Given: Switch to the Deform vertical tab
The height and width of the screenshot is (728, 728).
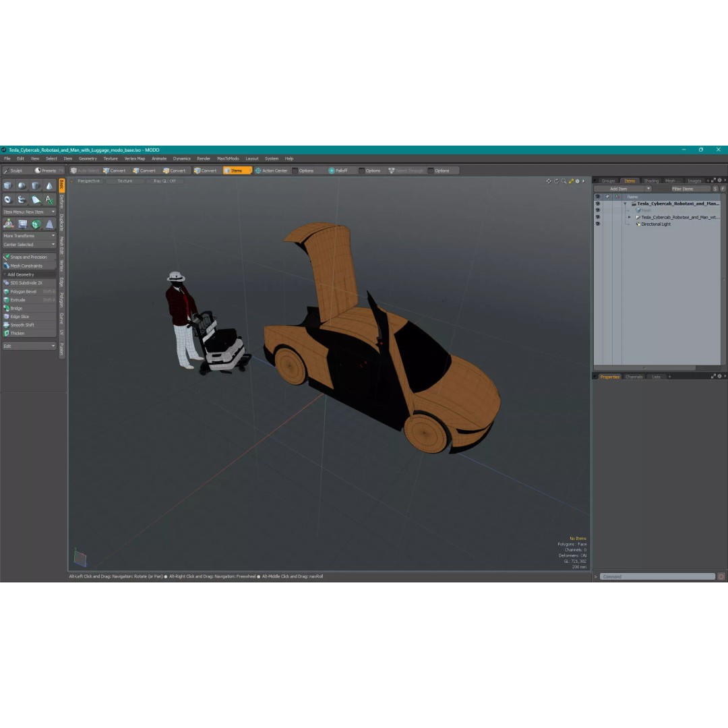Looking at the screenshot, I should pyautogui.click(x=62, y=202).
